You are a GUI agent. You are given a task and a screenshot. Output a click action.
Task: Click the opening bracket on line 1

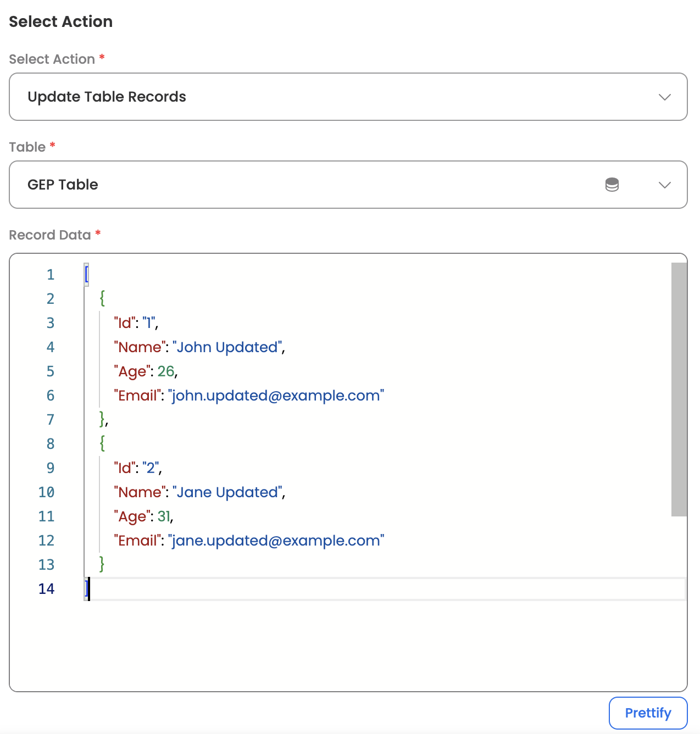point(87,275)
